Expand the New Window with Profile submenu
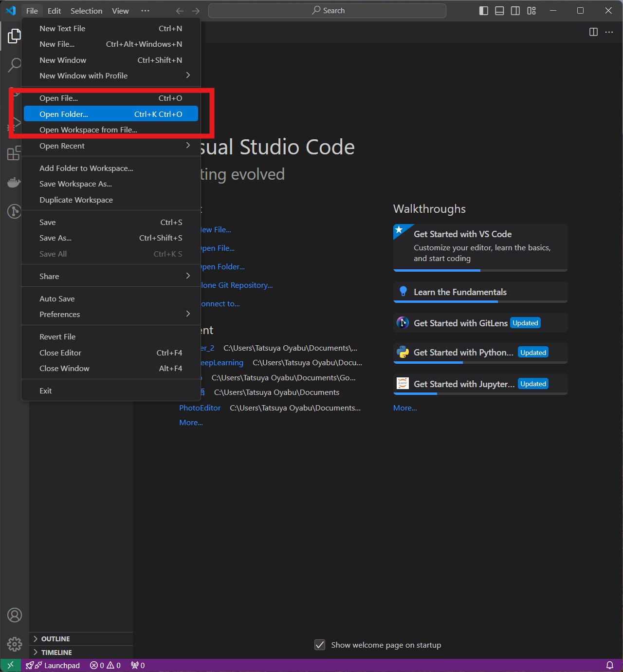 tap(83, 75)
